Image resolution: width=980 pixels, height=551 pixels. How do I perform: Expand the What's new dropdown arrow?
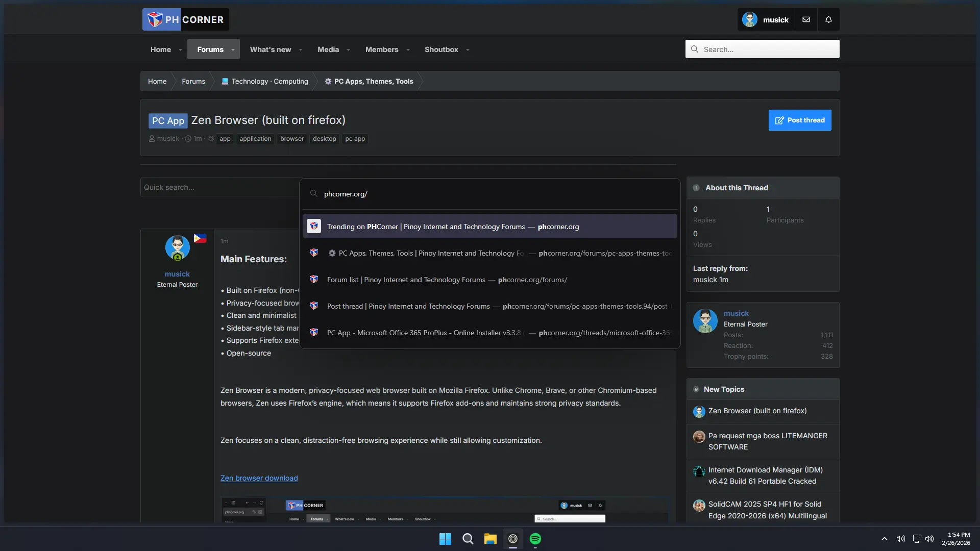click(x=301, y=50)
